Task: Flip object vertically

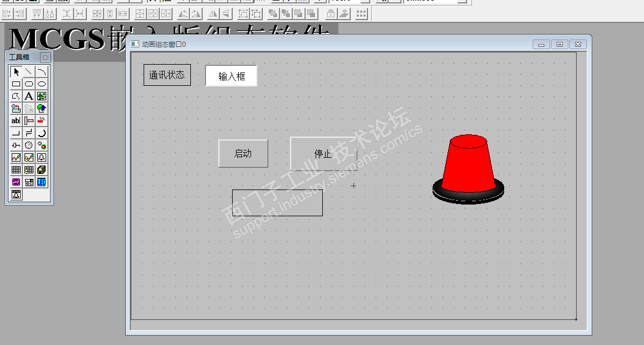Action: 226,14
